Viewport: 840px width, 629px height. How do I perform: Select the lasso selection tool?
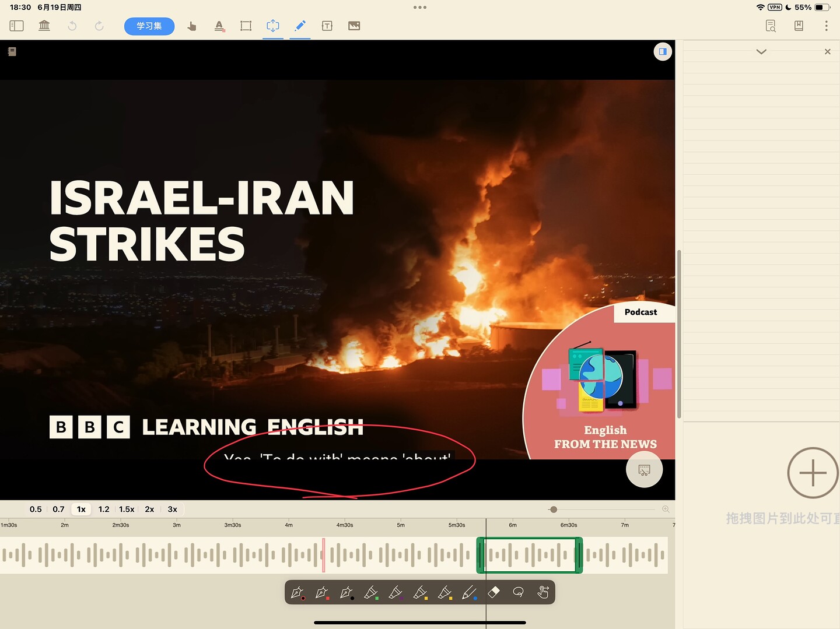click(518, 592)
